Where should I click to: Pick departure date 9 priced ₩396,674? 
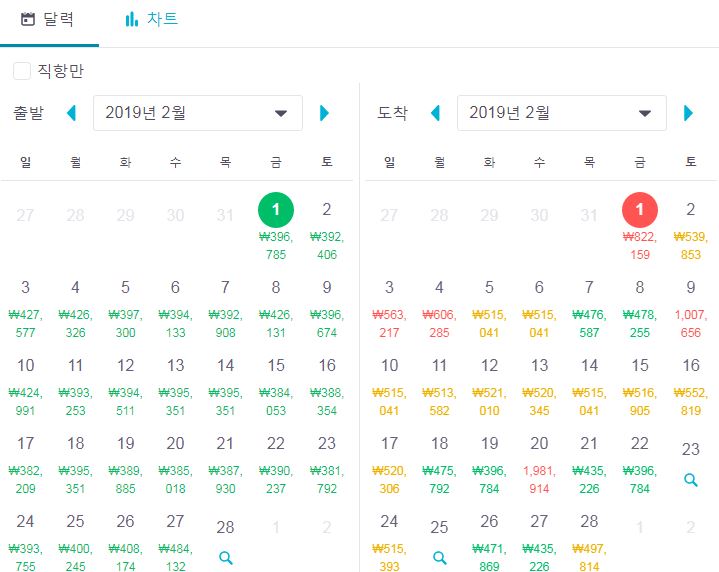(x=326, y=310)
